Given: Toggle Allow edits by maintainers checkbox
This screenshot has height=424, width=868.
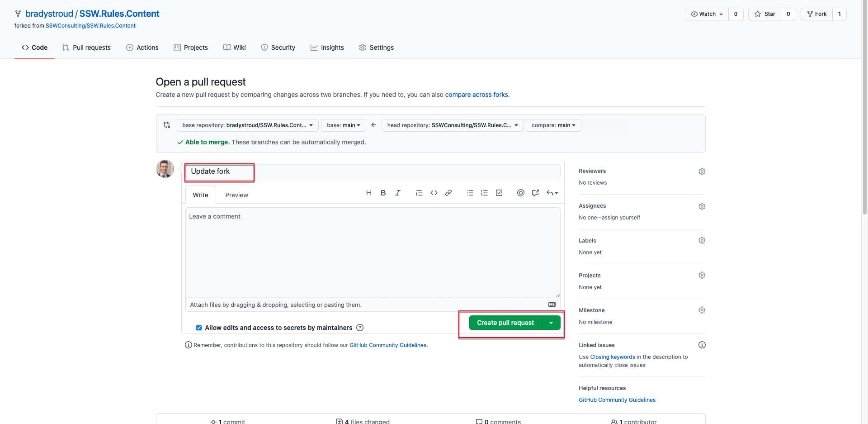Looking at the screenshot, I should (x=199, y=328).
